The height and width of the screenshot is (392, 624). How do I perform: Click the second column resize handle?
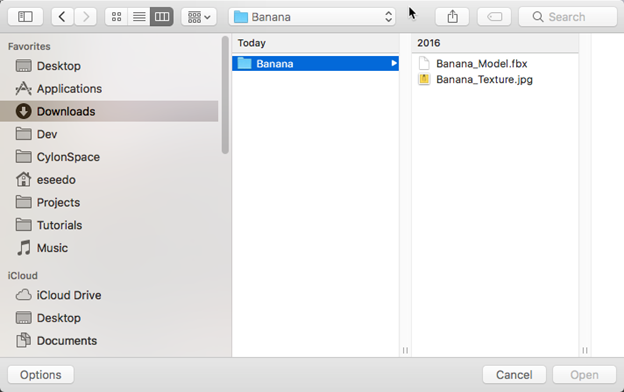coord(585,350)
